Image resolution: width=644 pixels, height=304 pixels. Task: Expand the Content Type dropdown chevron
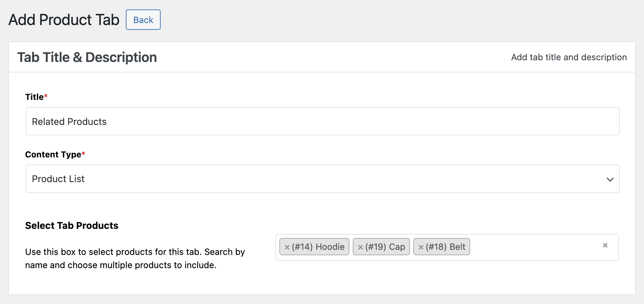tap(610, 179)
